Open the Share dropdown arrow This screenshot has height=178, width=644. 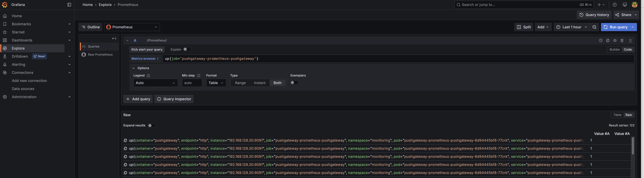[x=636, y=15]
